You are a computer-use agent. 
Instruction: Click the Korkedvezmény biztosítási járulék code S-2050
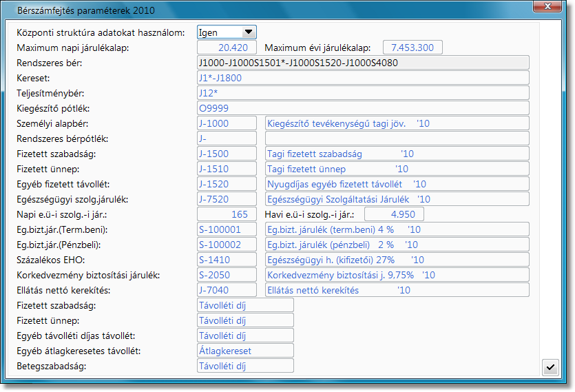[x=227, y=275]
